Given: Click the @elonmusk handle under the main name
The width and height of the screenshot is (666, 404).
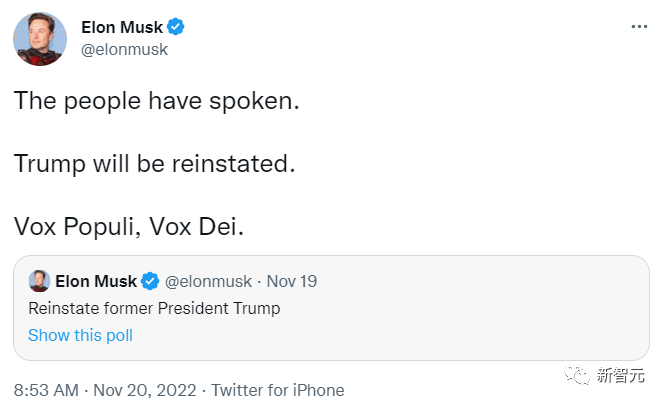Looking at the screenshot, I should click(x=124, y=49).
